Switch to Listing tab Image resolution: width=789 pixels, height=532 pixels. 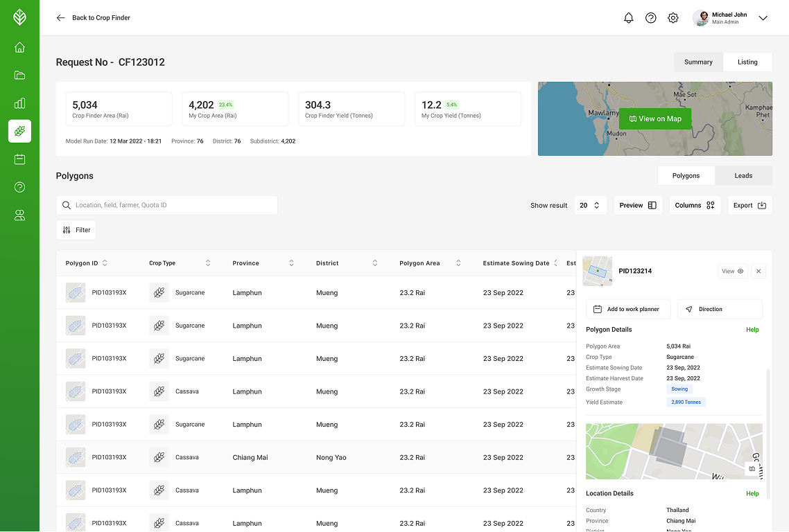click(747, 62)
